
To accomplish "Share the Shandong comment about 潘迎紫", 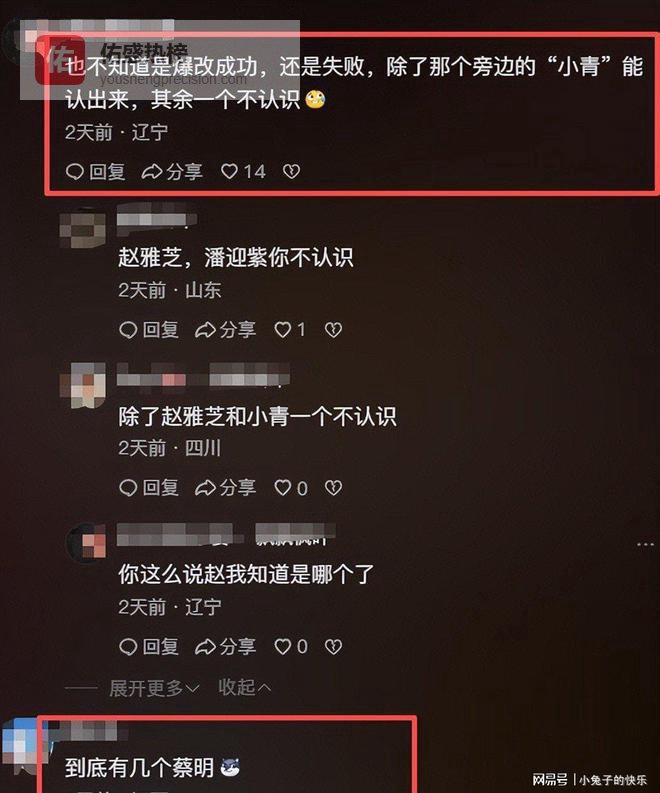I will click(x=225, y=330).
